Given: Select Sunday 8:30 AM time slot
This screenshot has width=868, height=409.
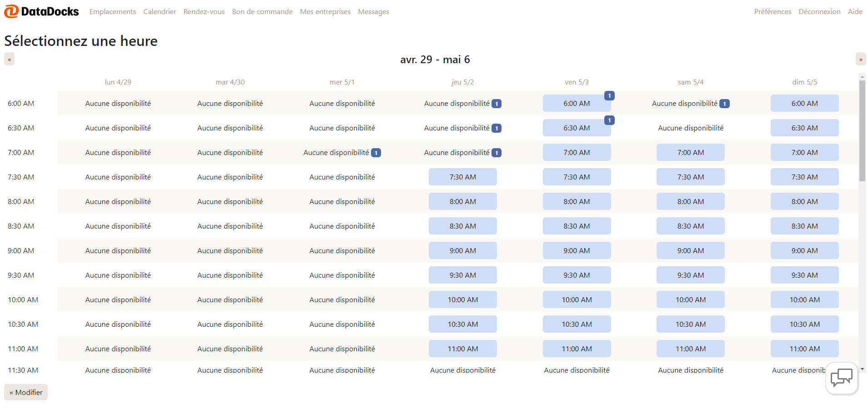Looking at the screenshot, I should [804, 226].
